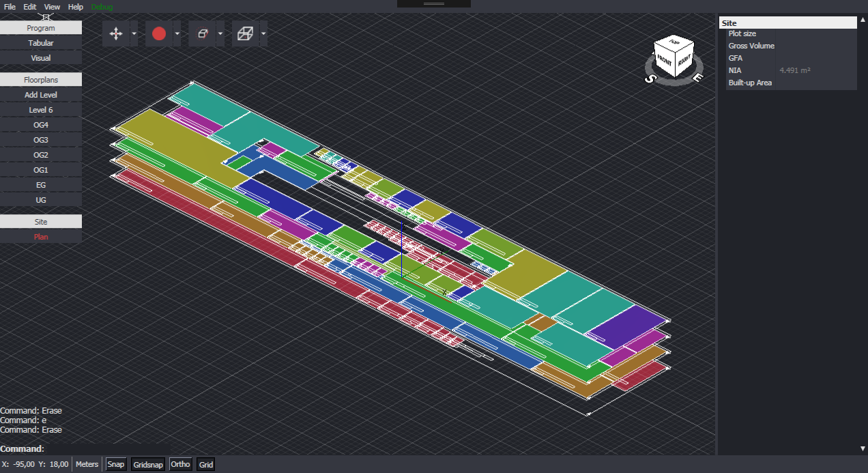Open the dropdown next to the pan tool

point(134,33)
